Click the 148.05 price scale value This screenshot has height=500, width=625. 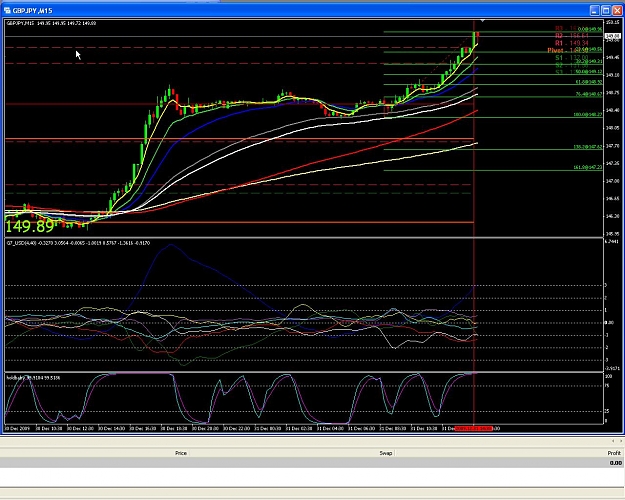pyautogui.click(x=612, y=128)
